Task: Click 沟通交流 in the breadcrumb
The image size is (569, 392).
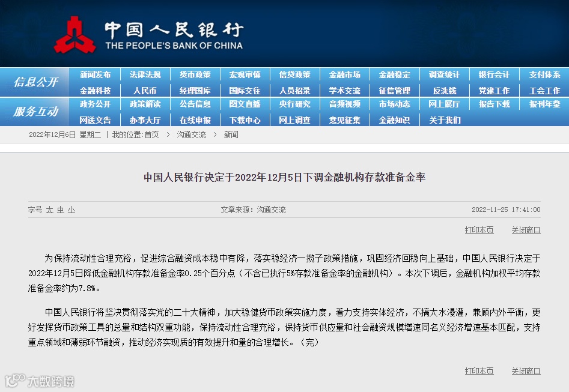Action: point(191,135)
